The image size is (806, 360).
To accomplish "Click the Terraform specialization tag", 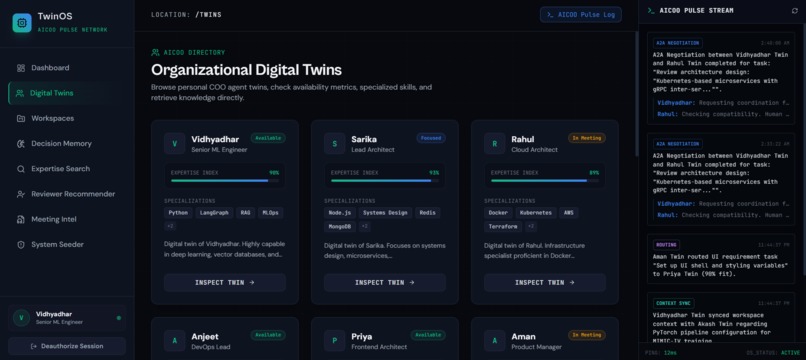I will pos(503,226).
